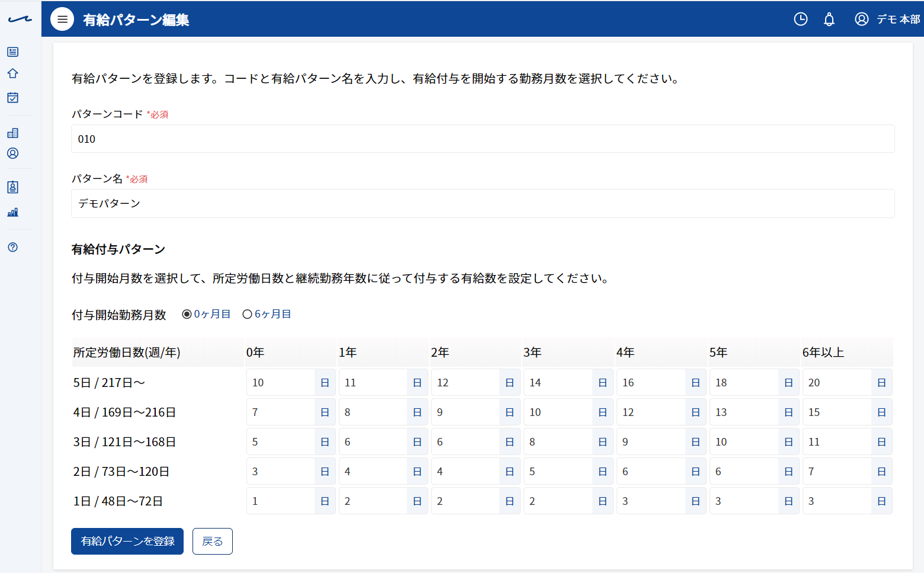Edit 4日/169日〜216日 row 3年 value
This screenshot has width=924, height=573.
(x=558, y=412)
